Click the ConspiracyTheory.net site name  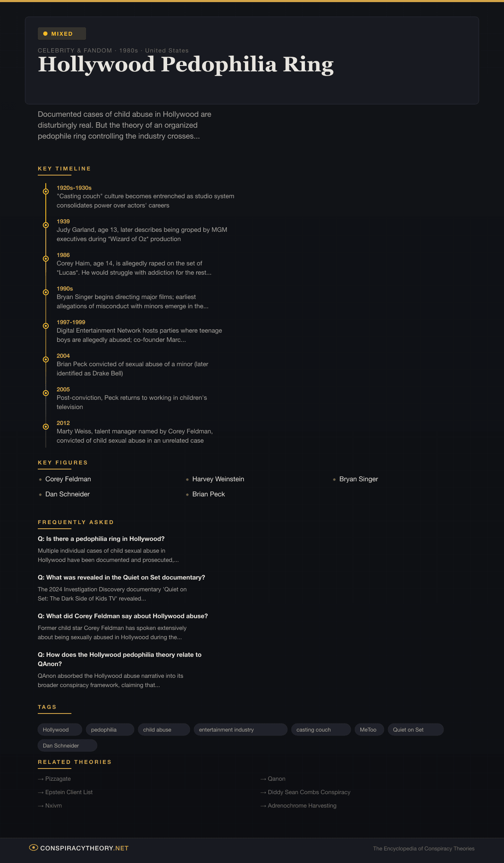click(84, 848)
